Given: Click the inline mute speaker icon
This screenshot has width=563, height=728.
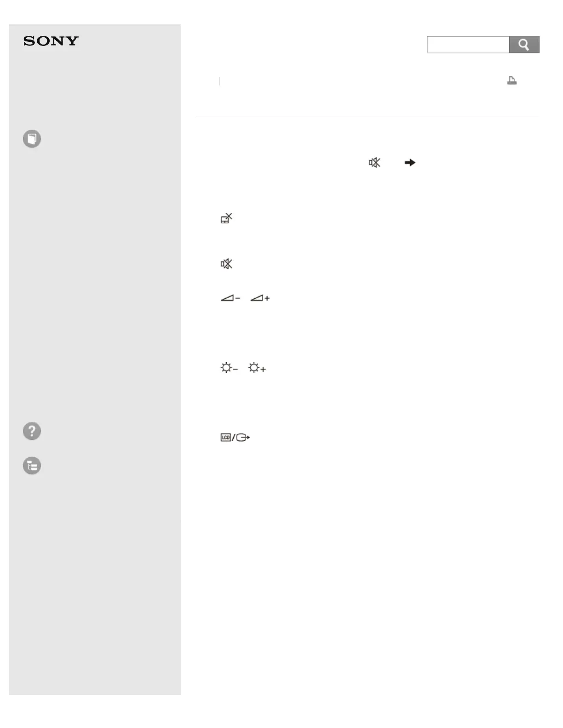Looking at the screenshot, I should [x=374, y=163].
